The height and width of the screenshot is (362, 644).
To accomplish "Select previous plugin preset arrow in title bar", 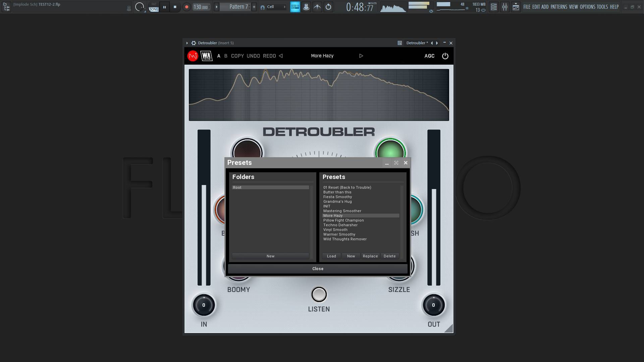I will tap(432, 43).
